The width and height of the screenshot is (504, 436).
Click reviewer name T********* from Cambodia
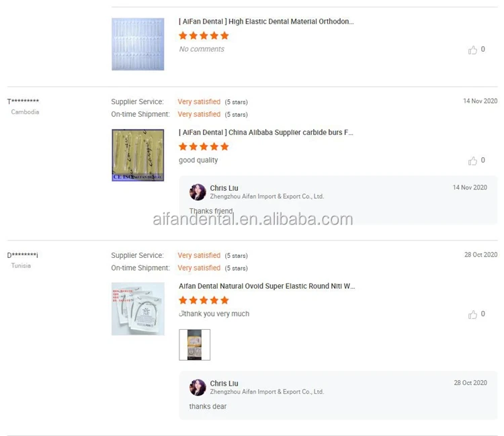(x=23, y=102)
